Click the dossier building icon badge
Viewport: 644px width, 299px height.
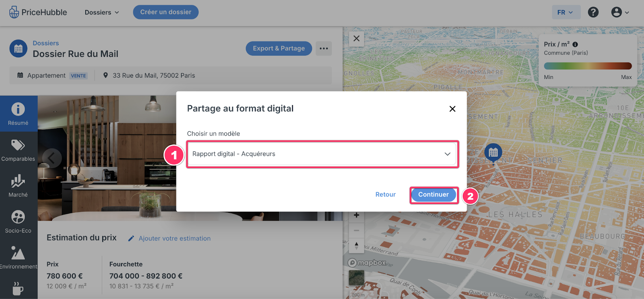[x=19, y=49]
